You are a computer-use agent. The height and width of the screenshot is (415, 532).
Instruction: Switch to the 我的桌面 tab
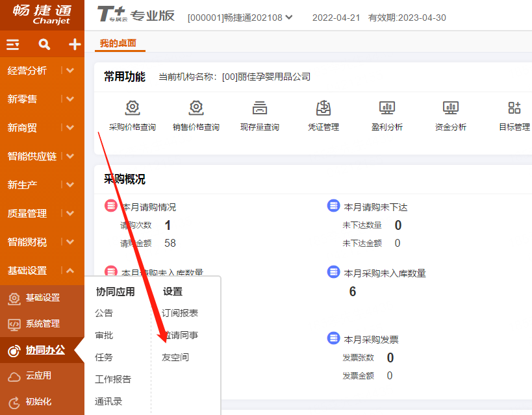[x=118, y=43]
